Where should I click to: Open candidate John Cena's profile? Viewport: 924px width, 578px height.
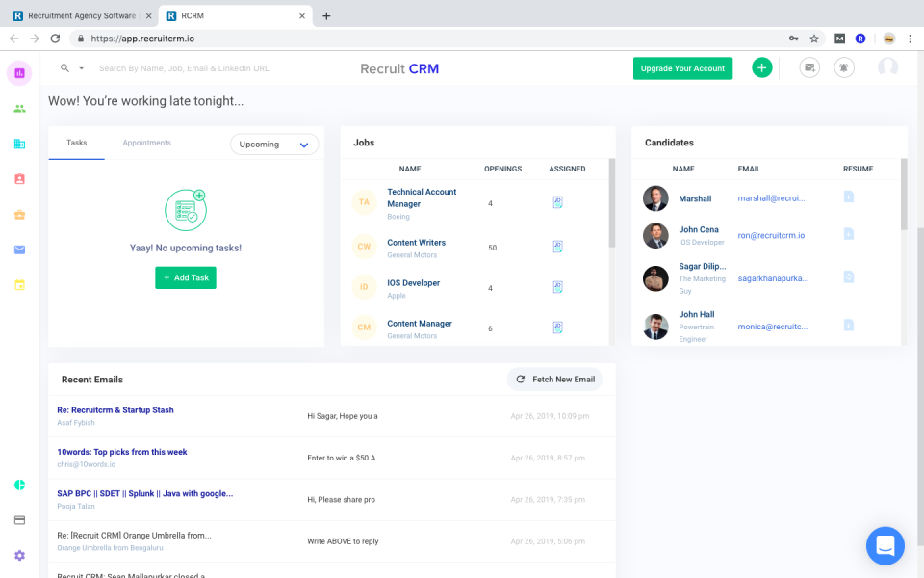[698, 230]
